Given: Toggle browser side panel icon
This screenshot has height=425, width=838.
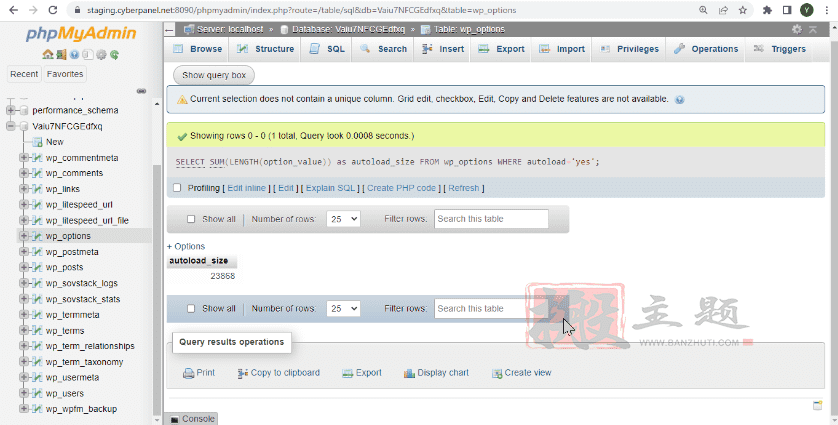Looking at the screenshot, I should [787, 10].
